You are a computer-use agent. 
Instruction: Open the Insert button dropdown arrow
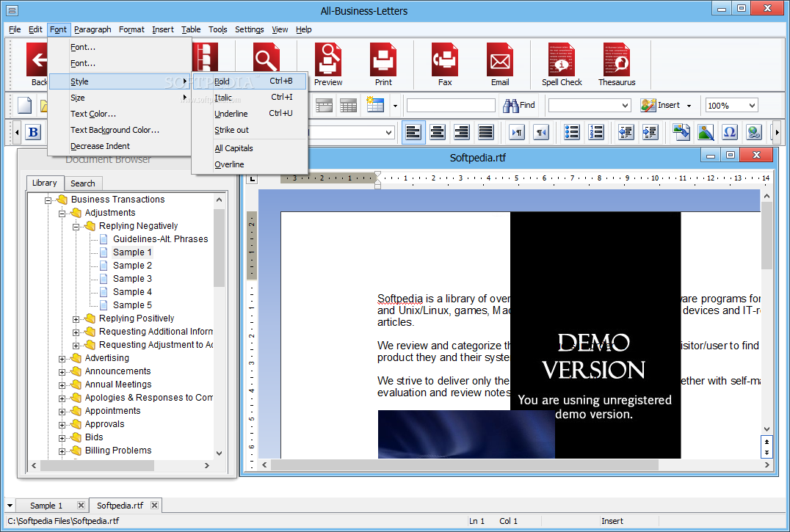689,106
